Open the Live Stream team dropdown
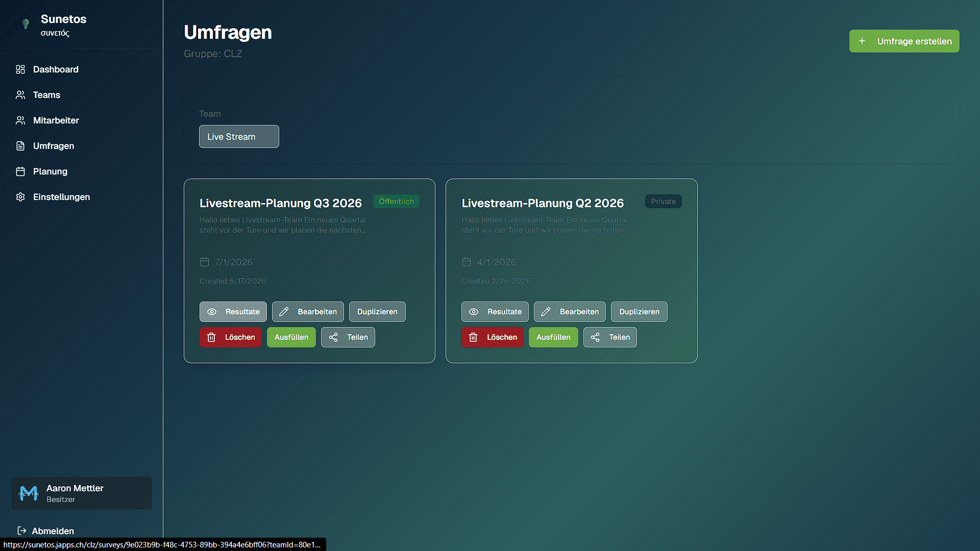Image resolution: width=980 pixels, height=551 pixels. 239,137
